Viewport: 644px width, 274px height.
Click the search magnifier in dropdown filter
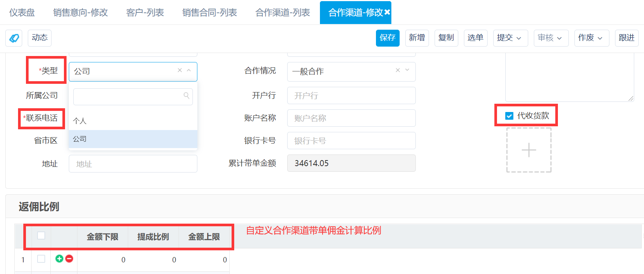(186, 95)
